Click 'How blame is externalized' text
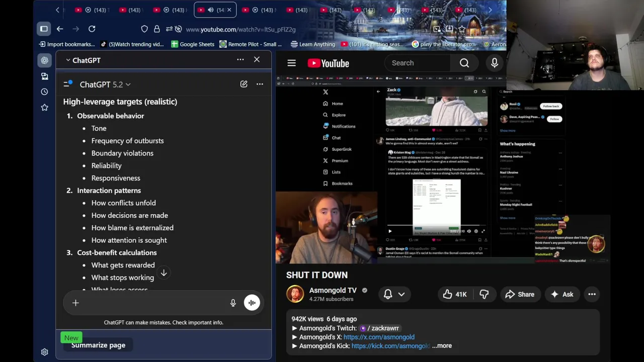 (132, 228)
